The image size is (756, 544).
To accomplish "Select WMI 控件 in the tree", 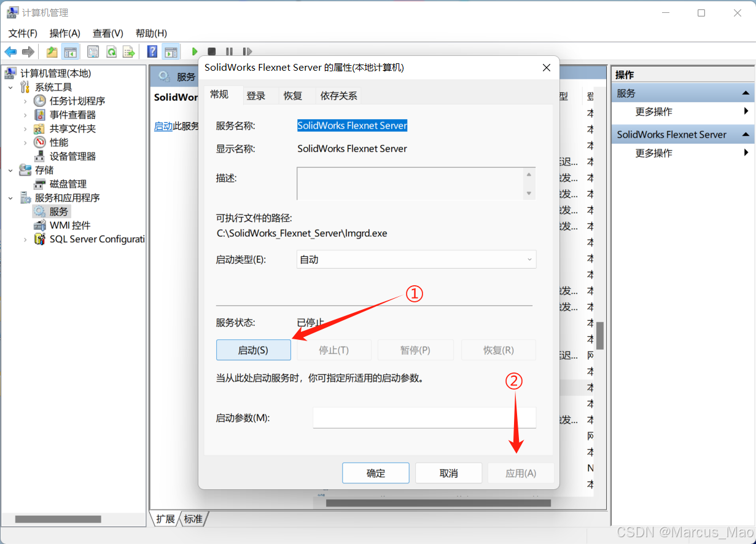I will click(x=70, y=226).
